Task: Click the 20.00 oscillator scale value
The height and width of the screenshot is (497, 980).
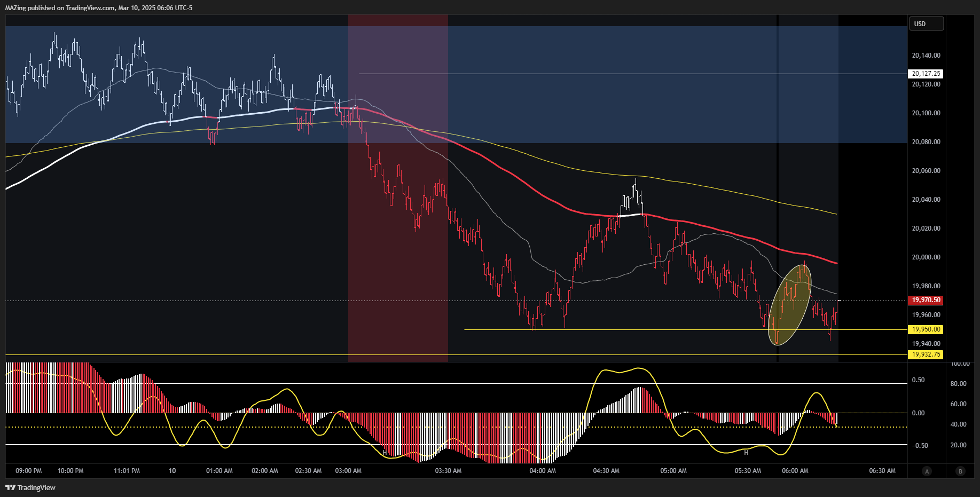Action: tap(959, 445)
